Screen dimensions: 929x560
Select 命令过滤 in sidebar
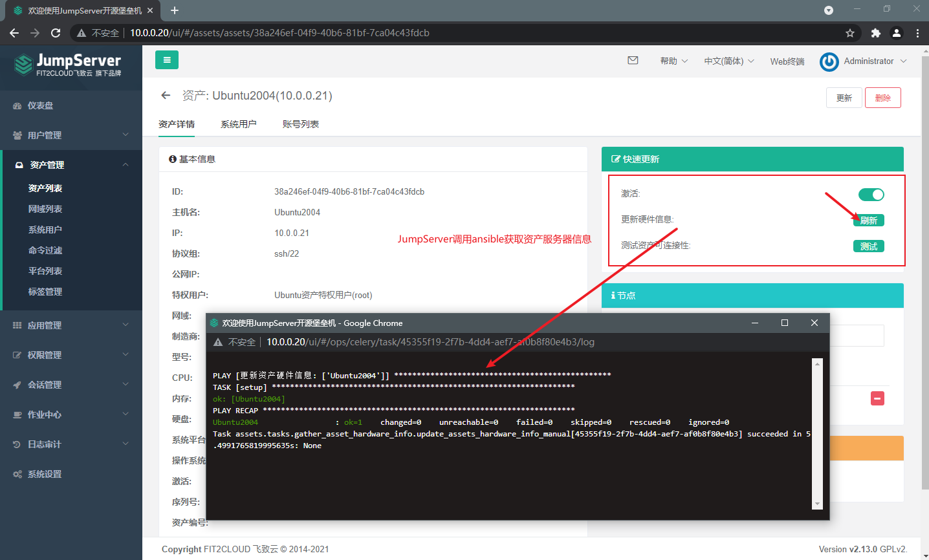(x=45, y=250)
